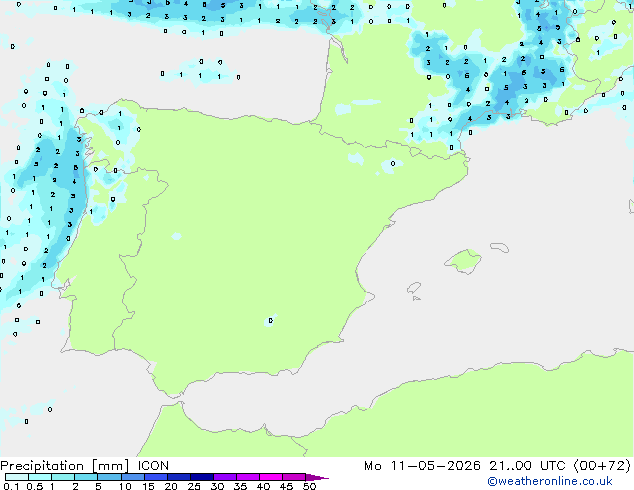Click the legend label "30"
The image size is (634, 490).
pyautogui.click(x=217, y=486)
